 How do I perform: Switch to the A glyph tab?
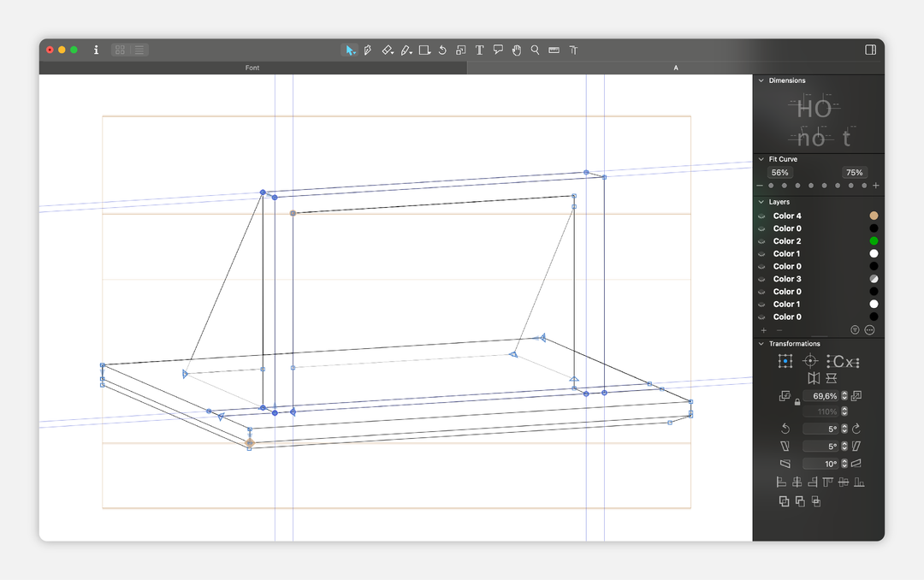pos(676,68)
